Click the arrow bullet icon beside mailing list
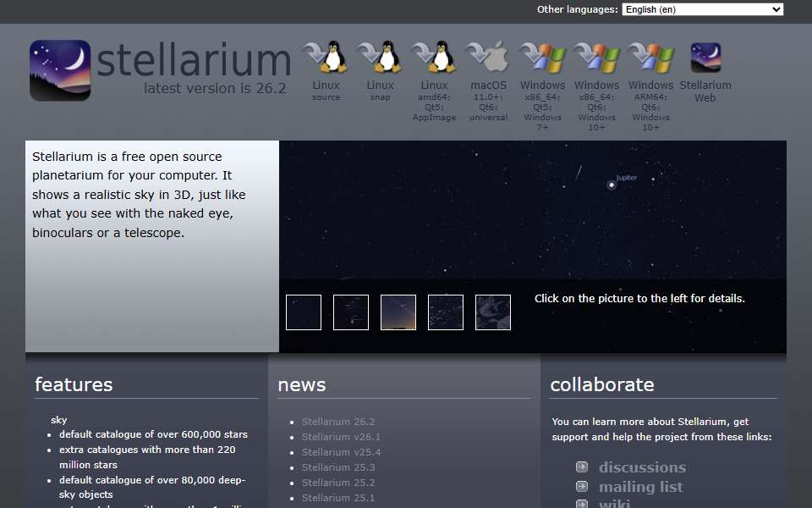Screen dimensions: 812x508 [582, 486]
